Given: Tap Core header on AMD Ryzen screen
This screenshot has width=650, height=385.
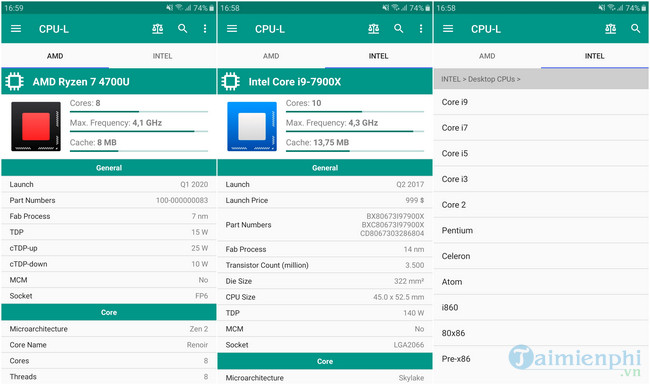Looking at the screenshot, I should coord(109,312).
